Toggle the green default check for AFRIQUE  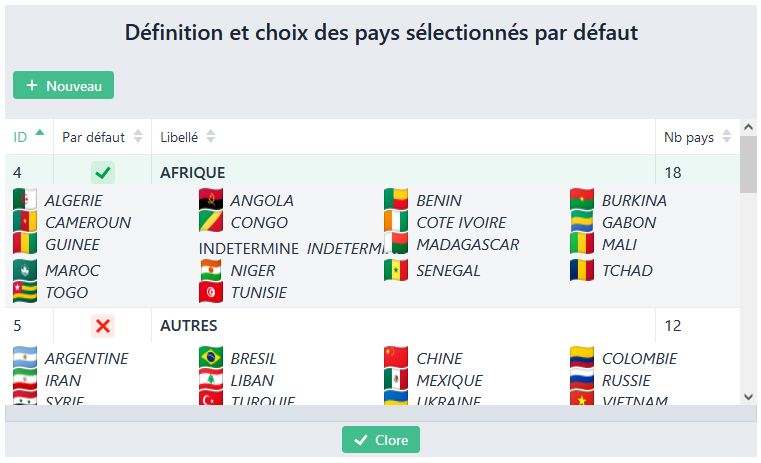[103, 172]
